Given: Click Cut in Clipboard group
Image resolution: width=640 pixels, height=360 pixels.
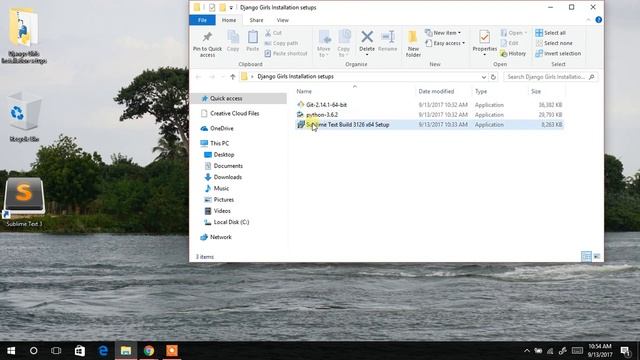Looking at the screenshot, I should point(273,33).
